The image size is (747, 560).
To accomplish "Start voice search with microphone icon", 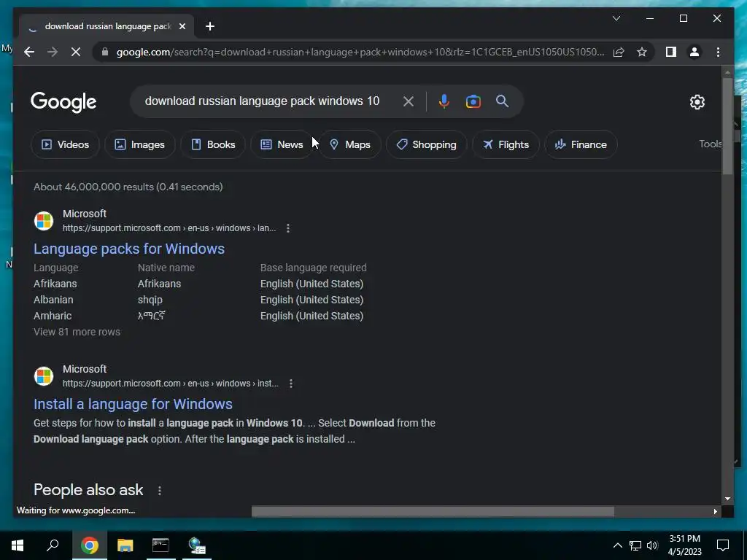I will tap(444, 101).
